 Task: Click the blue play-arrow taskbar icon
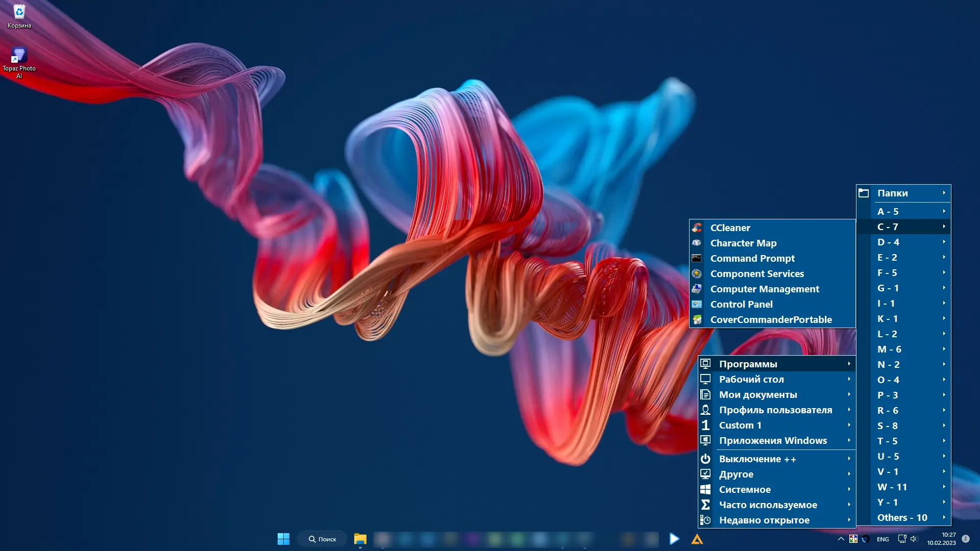click(674, 539)
